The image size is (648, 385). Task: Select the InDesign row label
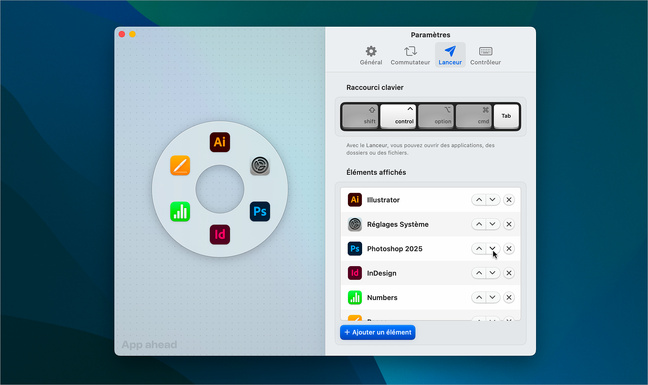(x=381, y=273)
